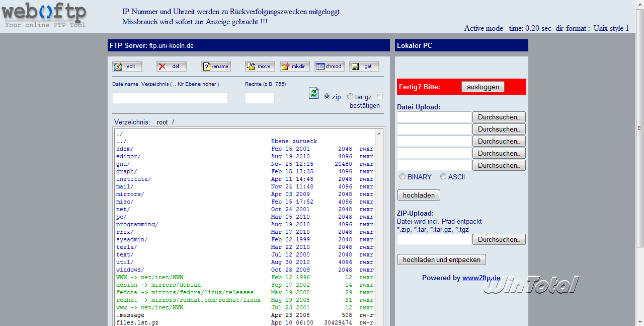Select BINARY transfer mode
The width and height of the screenshot is (644, 326).
403,177
